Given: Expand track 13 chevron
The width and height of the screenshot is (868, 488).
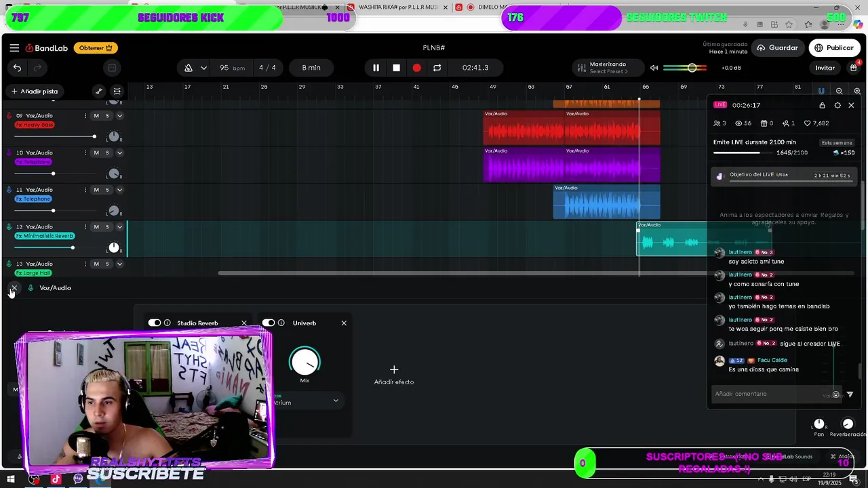Looking at the screenshot, I should [x=119, y=264].
